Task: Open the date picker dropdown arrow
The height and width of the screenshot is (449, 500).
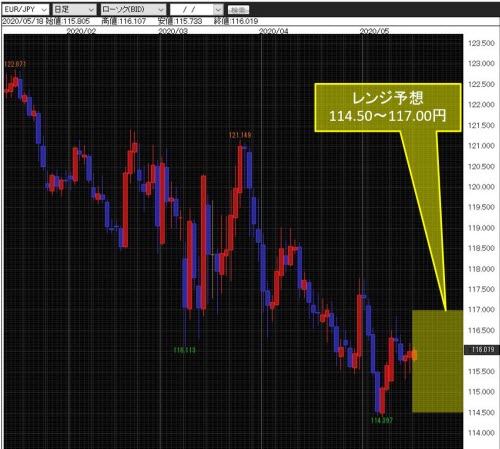Action: [x=218, y=9]
